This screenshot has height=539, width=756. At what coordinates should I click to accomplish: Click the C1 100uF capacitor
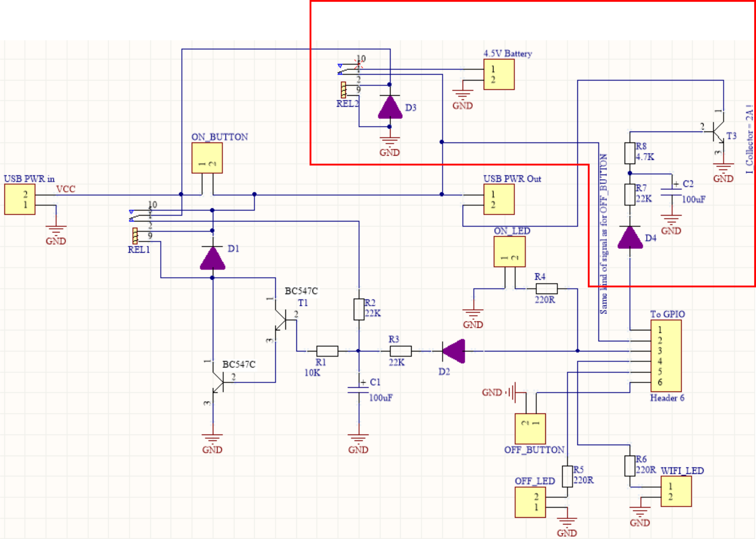click(358, 390)
